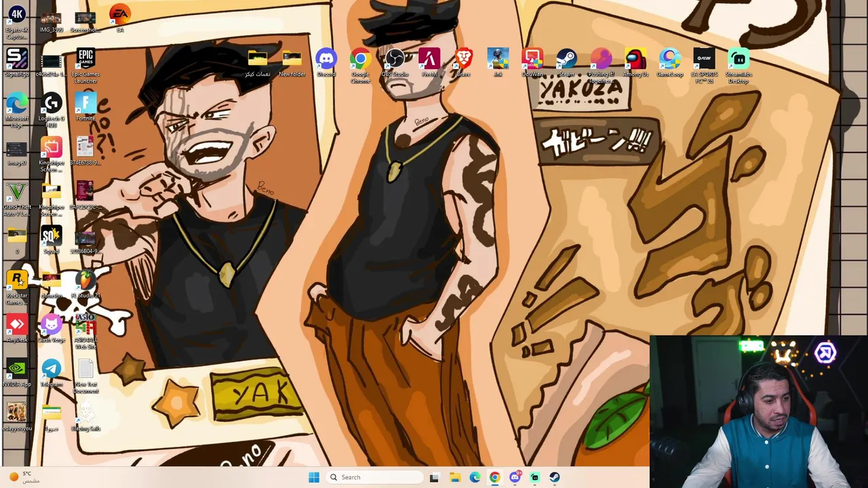Launch Brave browser from the desktop
The width and height of the screenshot is (868, 488).
463,63
